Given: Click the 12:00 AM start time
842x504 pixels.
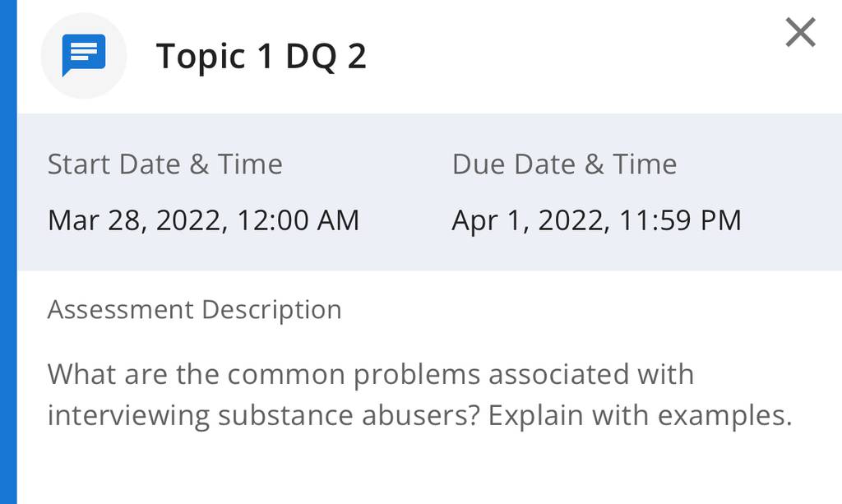Looking at the screenshot, I should tap(298, 220).
